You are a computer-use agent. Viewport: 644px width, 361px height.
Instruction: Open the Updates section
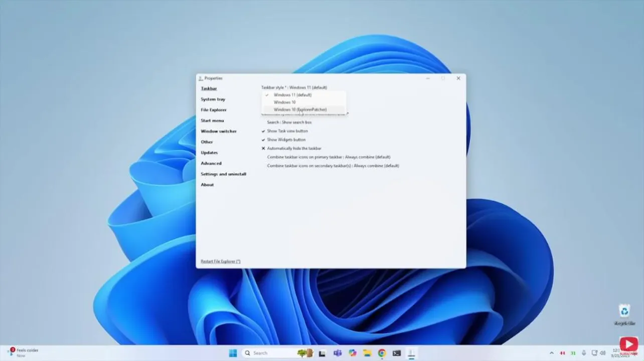tap(209, 152)
